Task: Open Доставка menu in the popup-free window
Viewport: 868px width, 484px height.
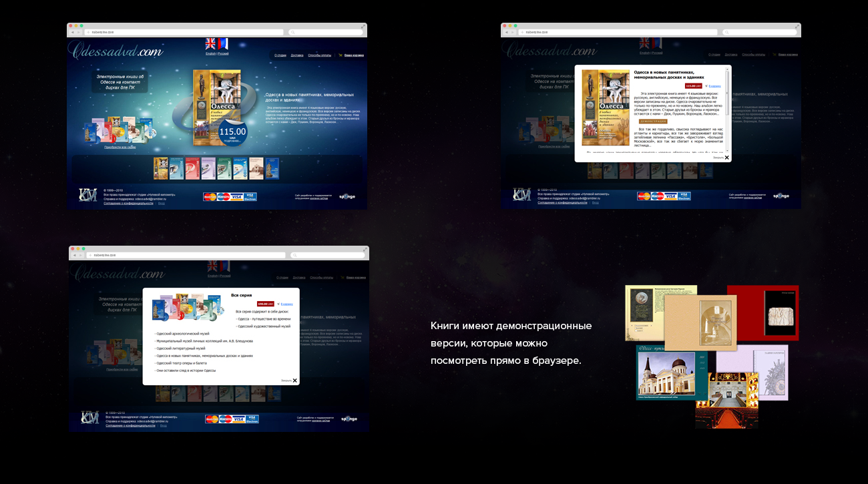Action: tap(298, 55)
